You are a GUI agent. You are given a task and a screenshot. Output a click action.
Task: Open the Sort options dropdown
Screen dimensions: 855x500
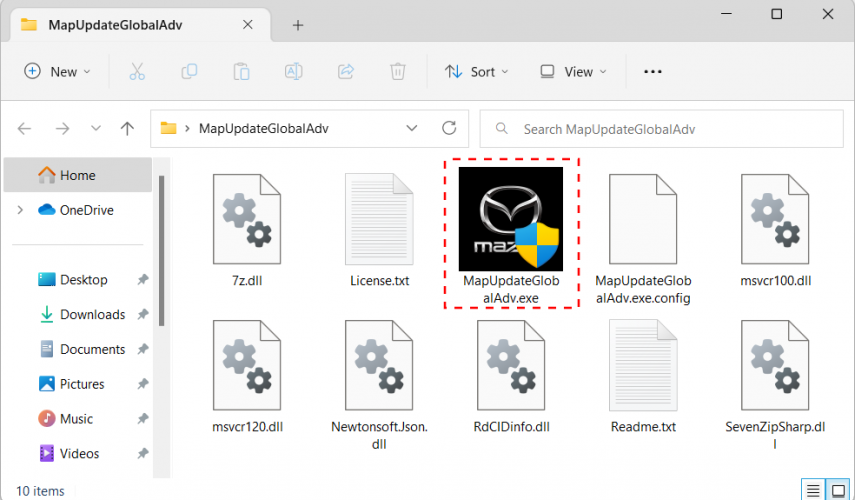click(476, 72)
